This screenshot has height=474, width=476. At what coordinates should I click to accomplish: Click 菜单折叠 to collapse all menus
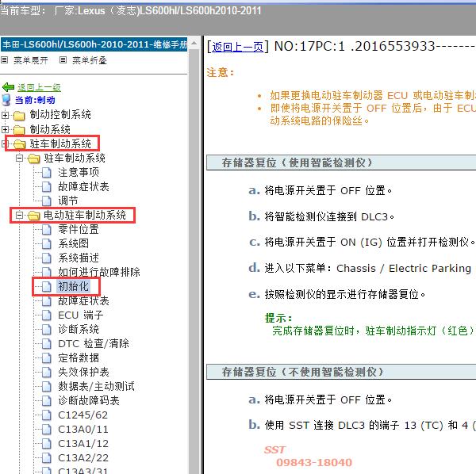point(89,60)
